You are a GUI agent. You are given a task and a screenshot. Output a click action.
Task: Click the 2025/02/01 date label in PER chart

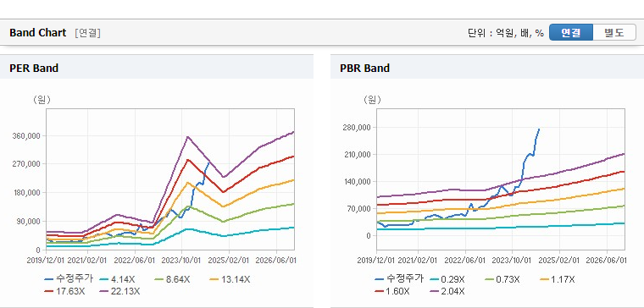(x=228, y=261)
